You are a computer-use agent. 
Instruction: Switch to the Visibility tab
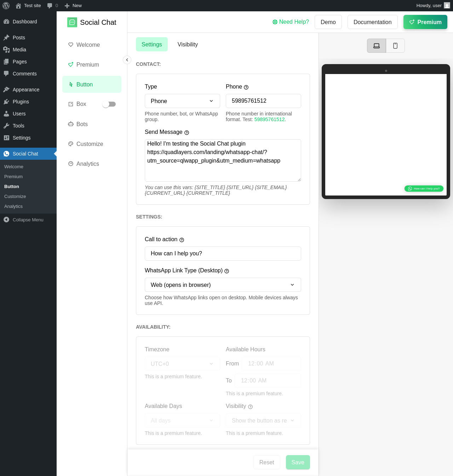(188, 44)
